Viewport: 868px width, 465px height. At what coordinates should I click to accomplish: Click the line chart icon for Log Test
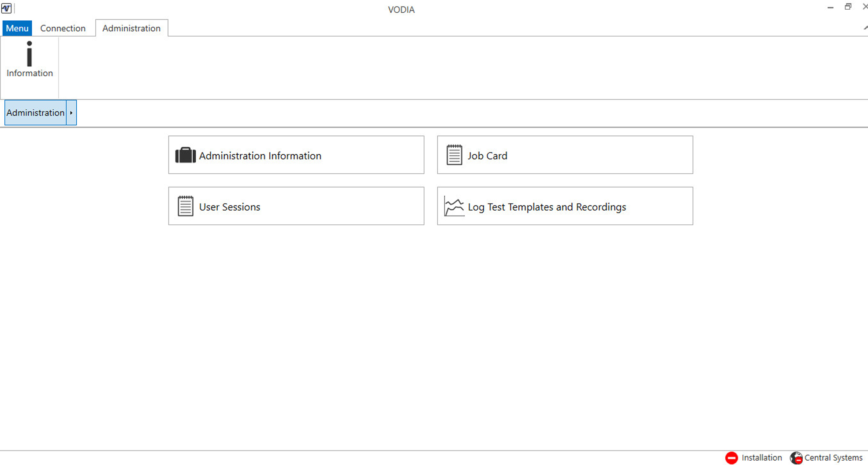pos(454,206)
